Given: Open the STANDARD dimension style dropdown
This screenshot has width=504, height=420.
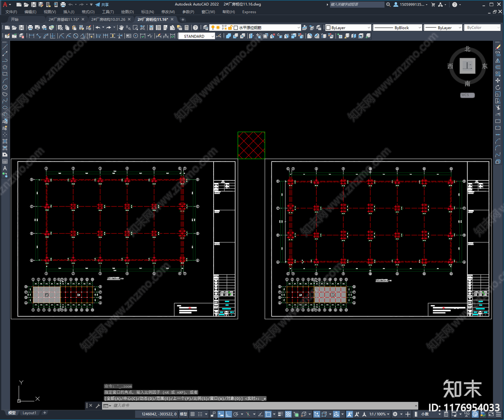Looking at the screenshot, I should [197, 36].
